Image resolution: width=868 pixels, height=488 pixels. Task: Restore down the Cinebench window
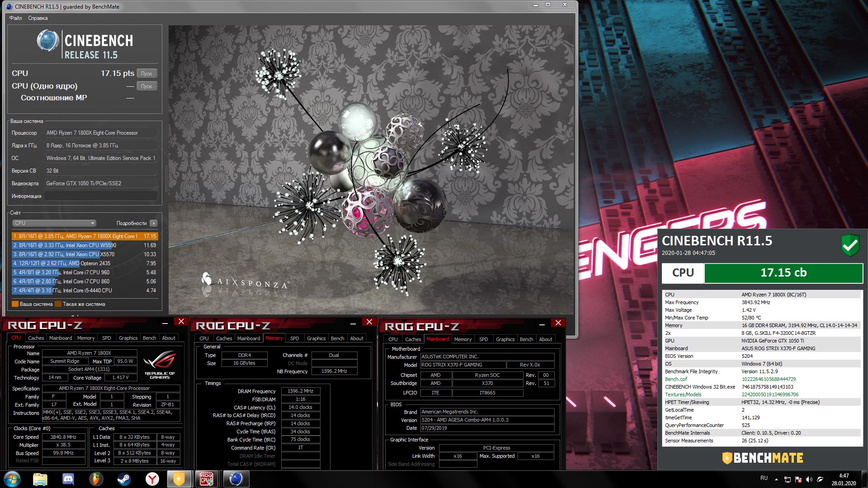pos(548,5)
